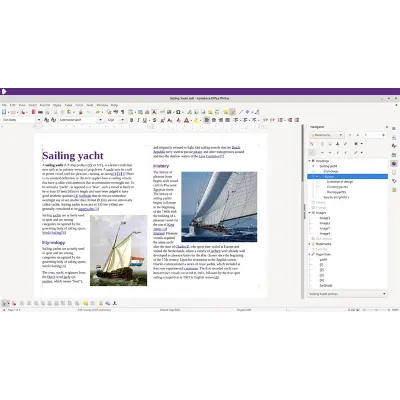Open the Properties deck in sidebar
400x400 pixels.
(x=394, y=138)
